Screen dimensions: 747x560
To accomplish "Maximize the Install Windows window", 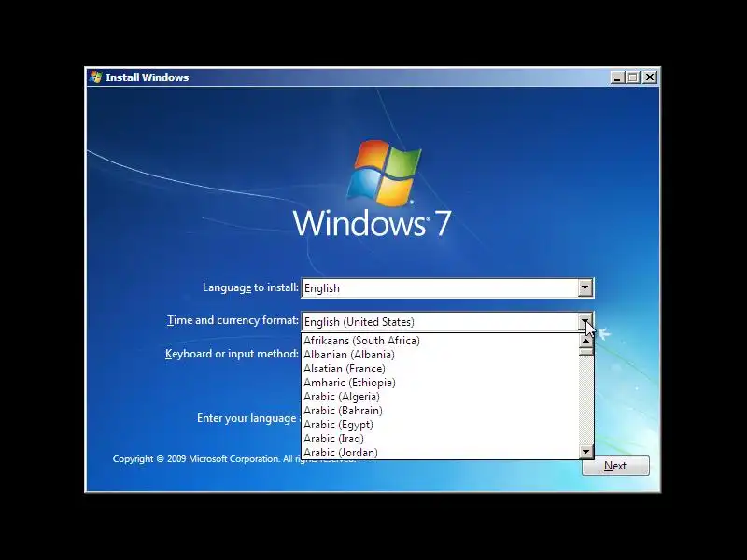I will click(633, 77).
